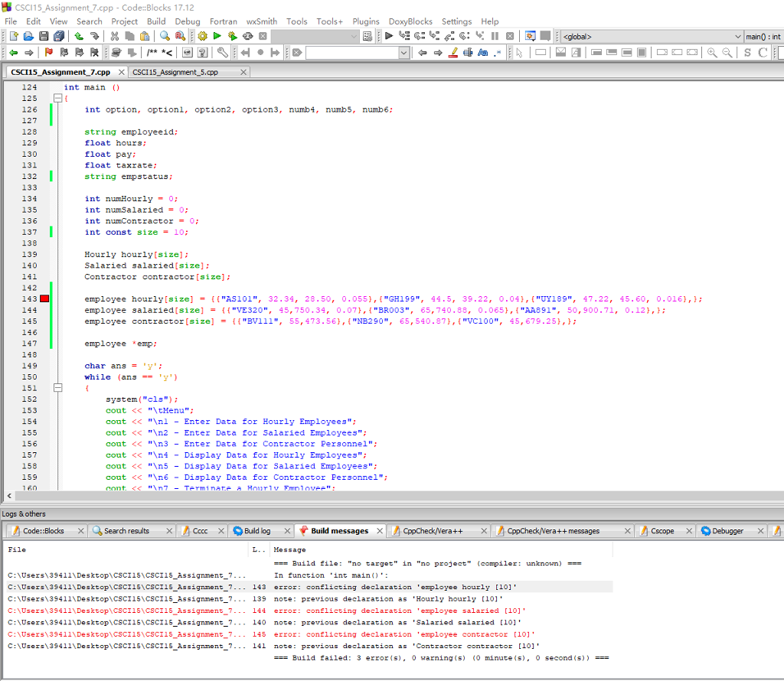Click the Save file floppy icon
This screenshot has width=784, height=681.
pyautogui.click(x=44, y=36)
